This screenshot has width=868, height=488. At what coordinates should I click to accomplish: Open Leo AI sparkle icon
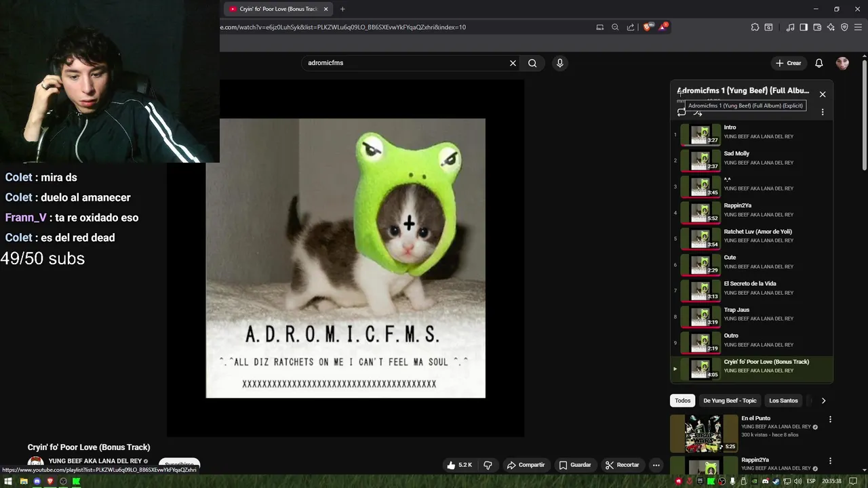point(831,27)
